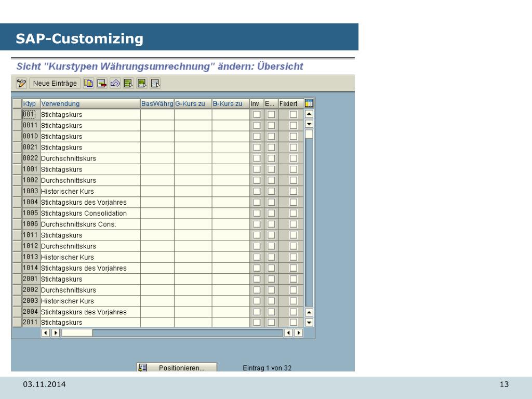Click 'Durchschnittskurs Cons.' in Verwendung column

click(x=79, y=224)
